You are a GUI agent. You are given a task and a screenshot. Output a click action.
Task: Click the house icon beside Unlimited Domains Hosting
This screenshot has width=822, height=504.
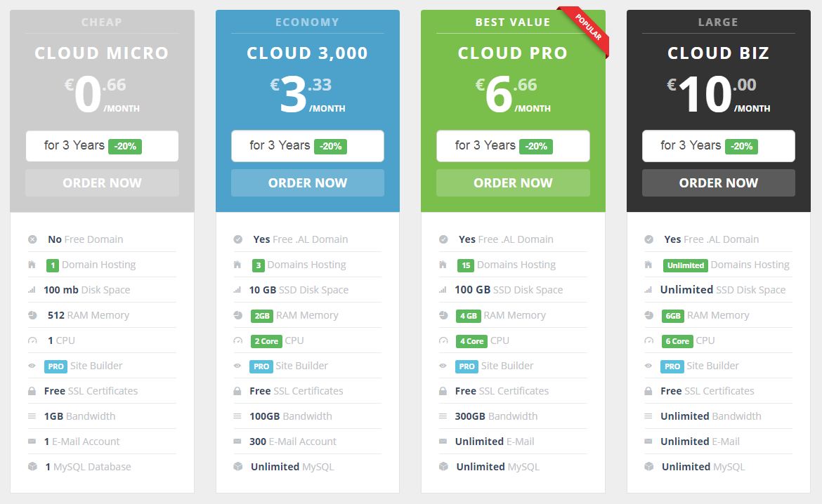coord(648,265)
